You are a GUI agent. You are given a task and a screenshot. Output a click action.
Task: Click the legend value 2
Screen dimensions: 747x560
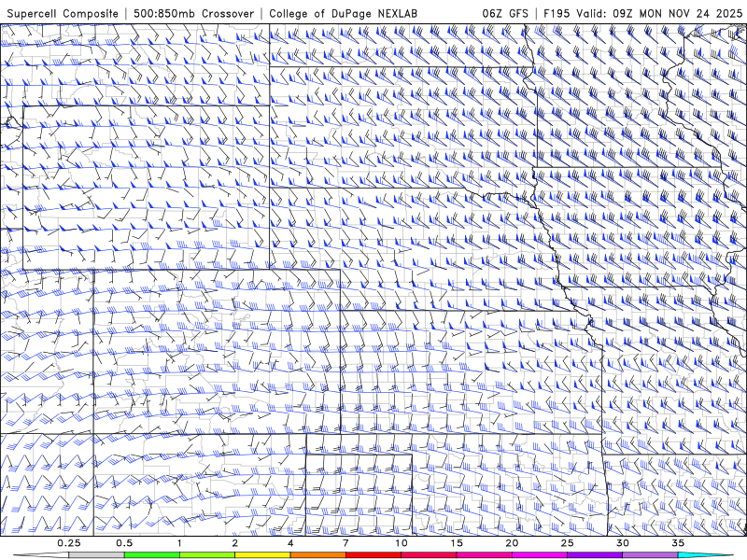tap(235, 543)
